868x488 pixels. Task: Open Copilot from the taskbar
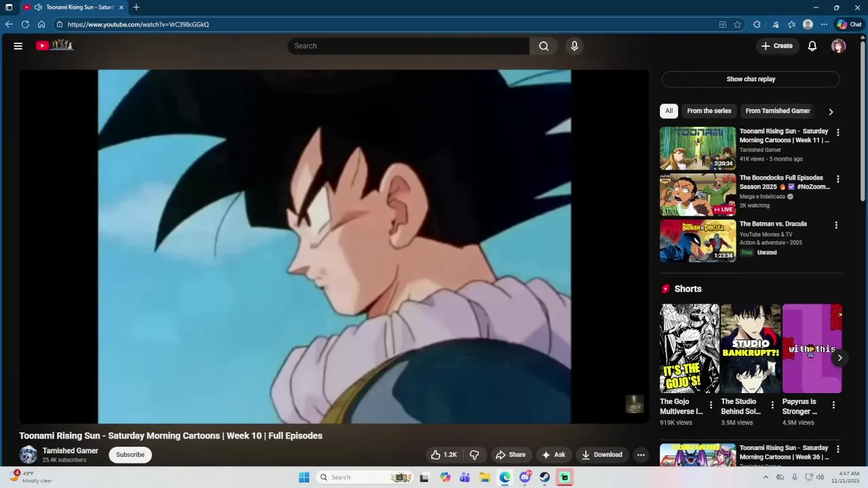(445, 477)
